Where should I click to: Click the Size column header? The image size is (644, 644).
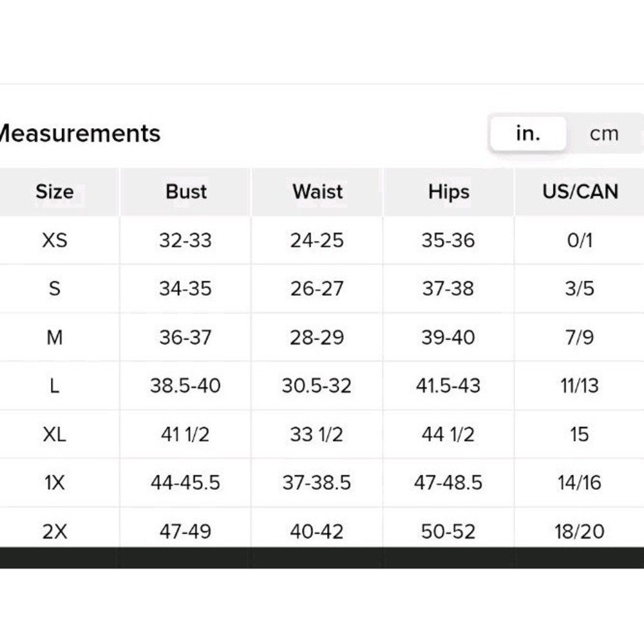coord(55,192)
